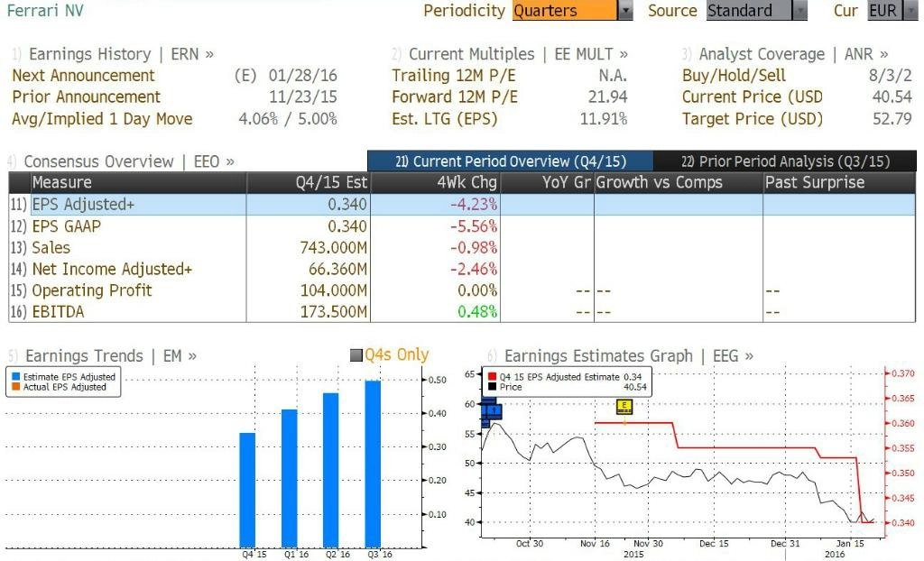Click the Past Surprise column header
Viewport: 924px width, 561px height.
[x=839, y=183]
